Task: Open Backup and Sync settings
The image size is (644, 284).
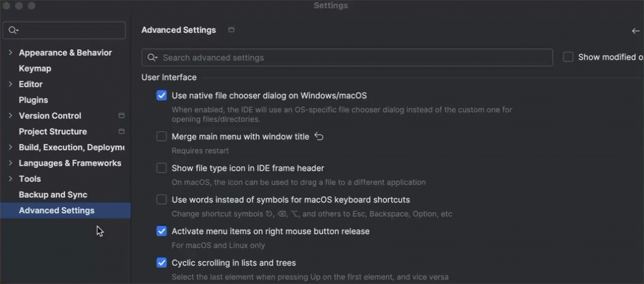Action: point(53,195)
